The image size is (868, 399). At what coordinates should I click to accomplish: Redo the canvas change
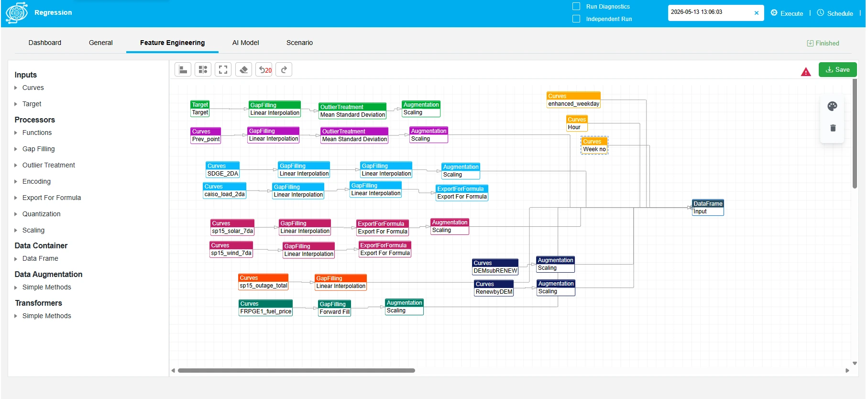284,70
